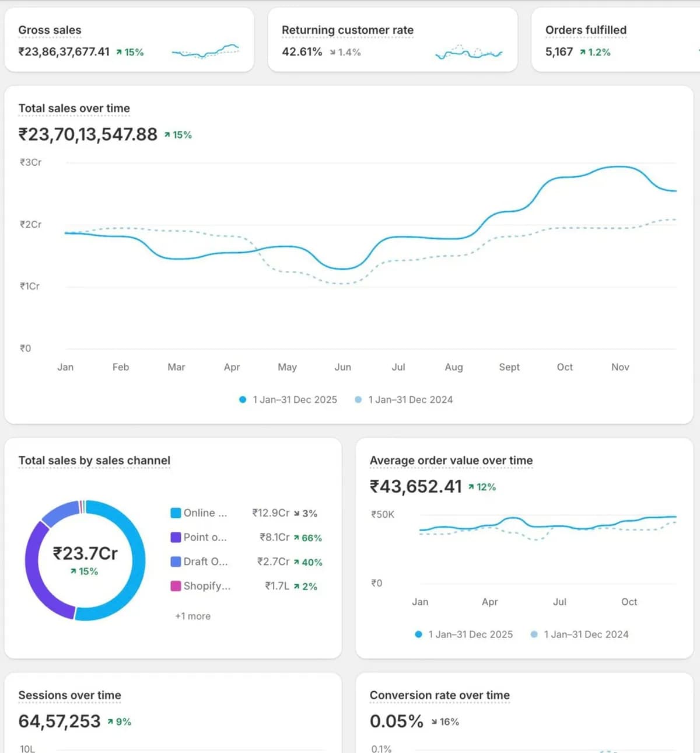700x753 pixels.
Task: Click the Jun label on Total sales axis
Action: pyautogui.click(x=343, y=367)
